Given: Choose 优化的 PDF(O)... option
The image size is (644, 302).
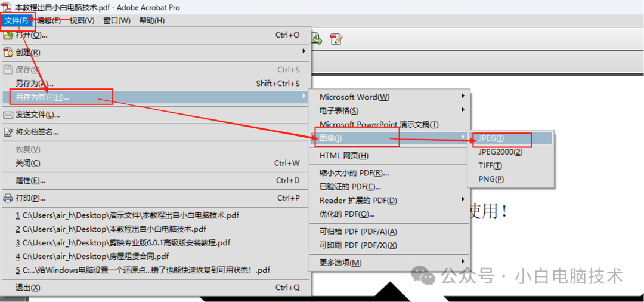Looking at the screenshot, I should (x=389, y=214).
